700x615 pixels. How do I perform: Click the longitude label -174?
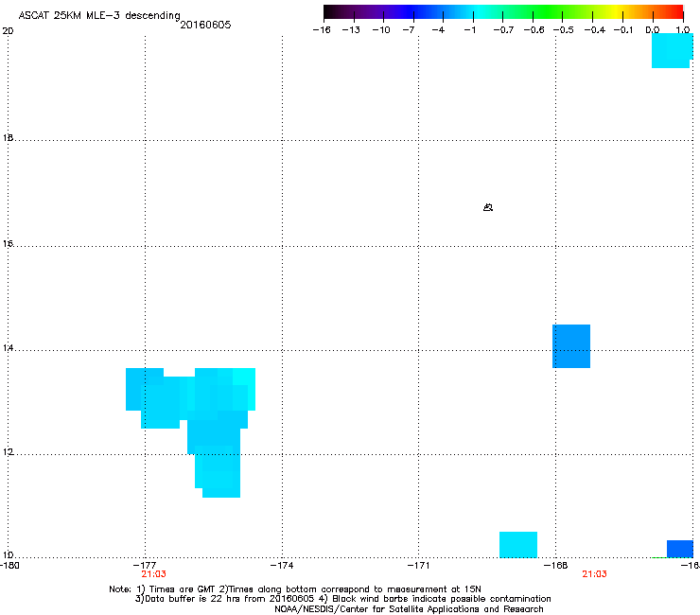pyautogui.click(x=282, y=566)
